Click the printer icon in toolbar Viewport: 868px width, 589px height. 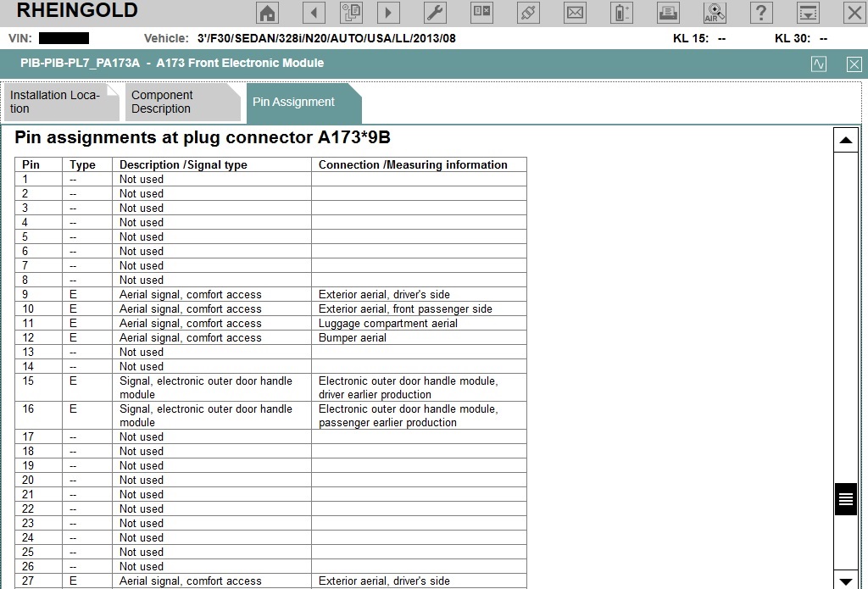pos(668,12)
